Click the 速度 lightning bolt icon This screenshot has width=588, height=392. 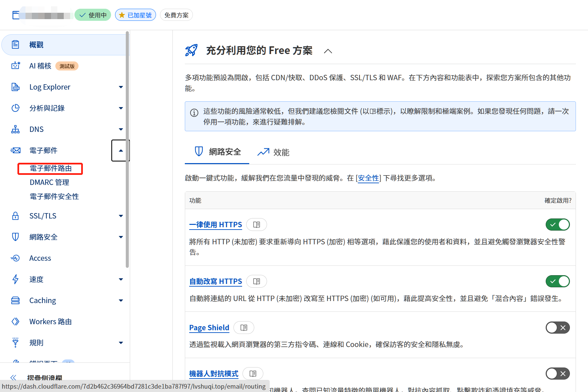15,279
